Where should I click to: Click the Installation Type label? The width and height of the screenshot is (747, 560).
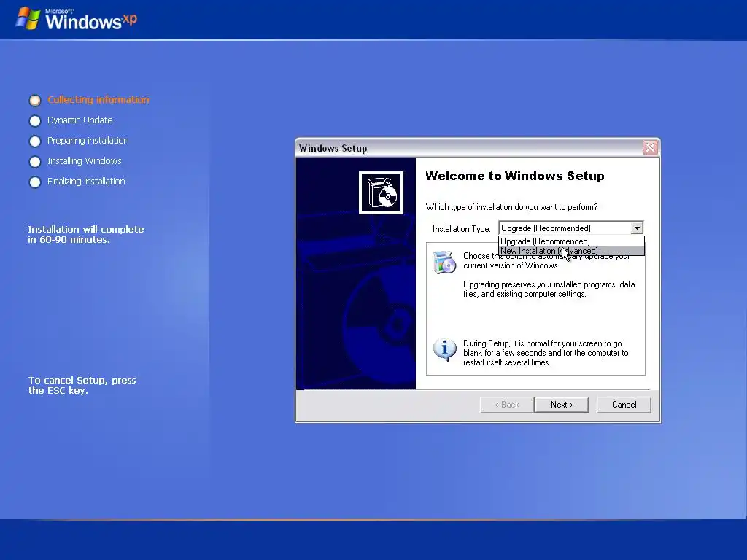point(462,229)
